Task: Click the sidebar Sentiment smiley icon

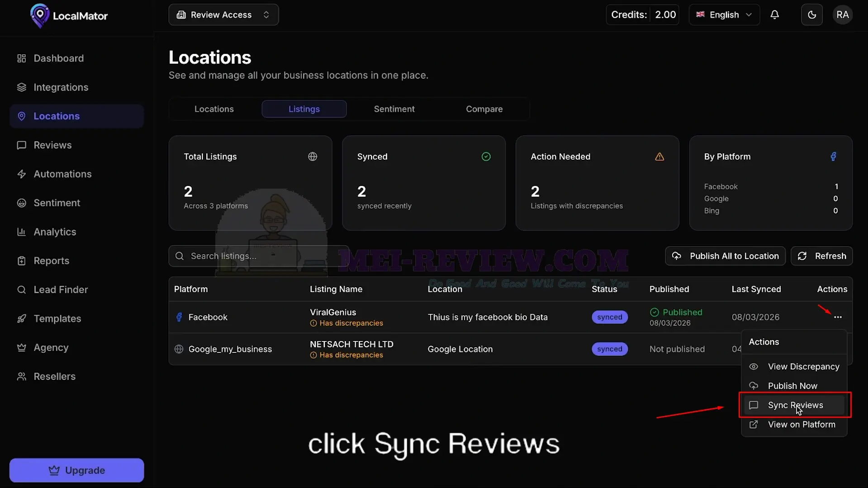Action: point(21,203)
